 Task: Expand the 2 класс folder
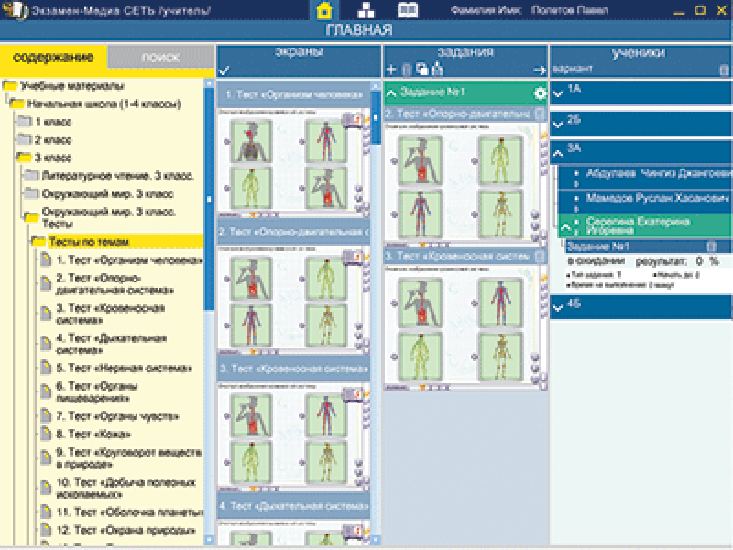(24, 139)
